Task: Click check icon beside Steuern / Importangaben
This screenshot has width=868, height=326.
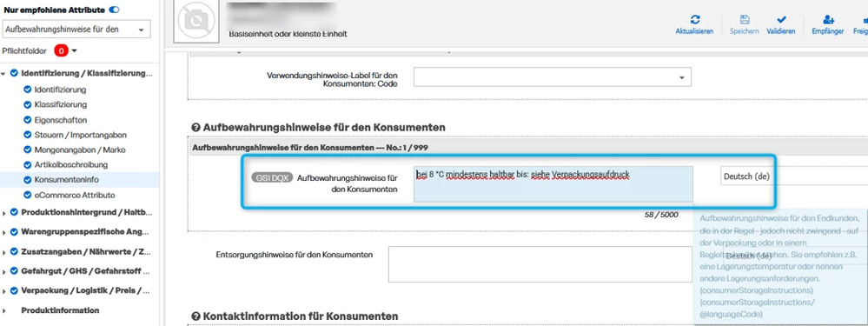Action: [x=27, y=135]
